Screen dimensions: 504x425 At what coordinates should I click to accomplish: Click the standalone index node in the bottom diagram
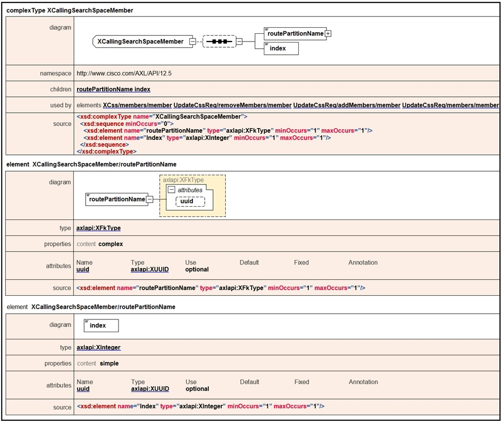[x=101, y=326]
